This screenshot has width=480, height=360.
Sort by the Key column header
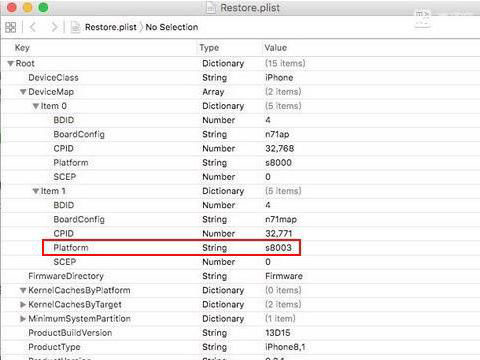22,48
